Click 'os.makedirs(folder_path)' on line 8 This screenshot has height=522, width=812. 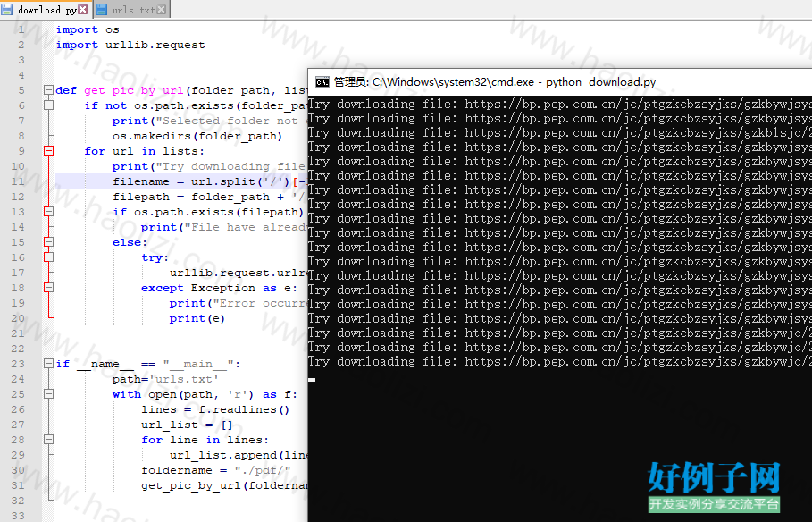coord(197,136)
